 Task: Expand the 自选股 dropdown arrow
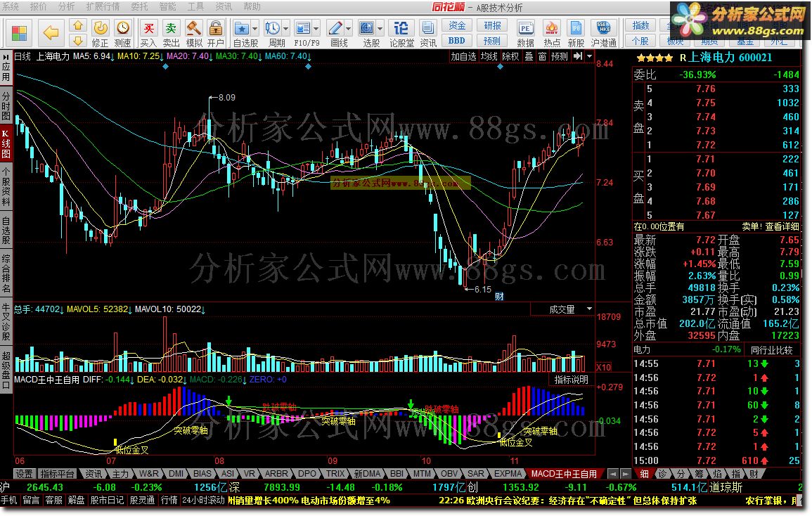click(x=254, y=29)
